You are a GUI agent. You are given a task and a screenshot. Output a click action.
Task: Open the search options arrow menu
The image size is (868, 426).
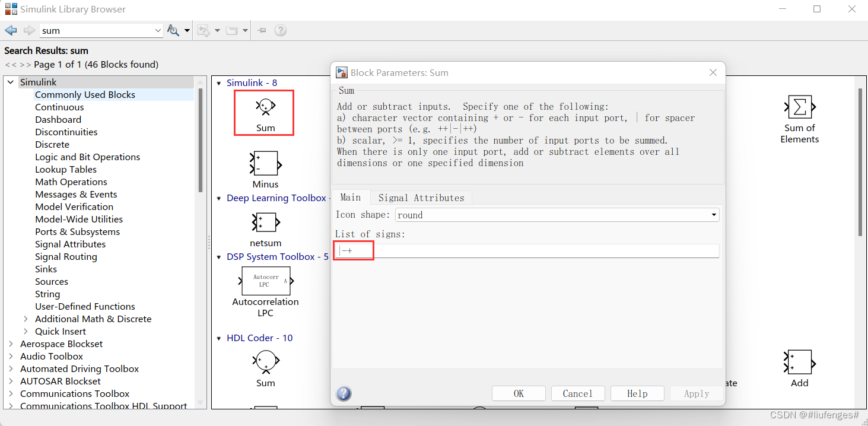click(187, 30)
